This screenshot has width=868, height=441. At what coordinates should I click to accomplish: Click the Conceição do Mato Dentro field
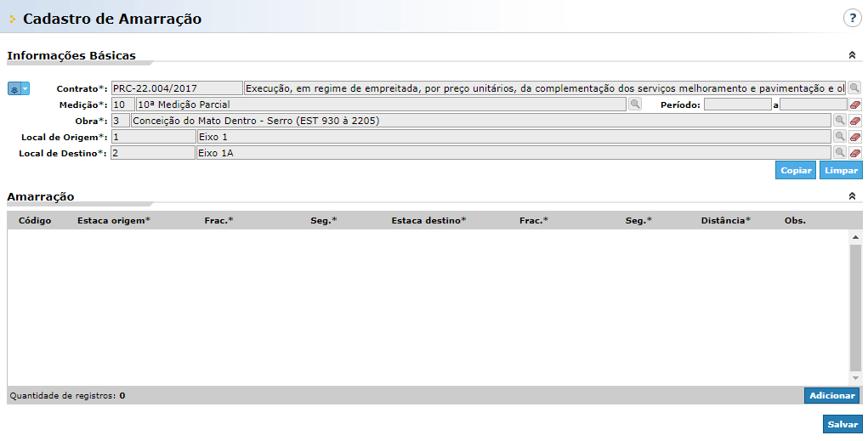(481, 120)
